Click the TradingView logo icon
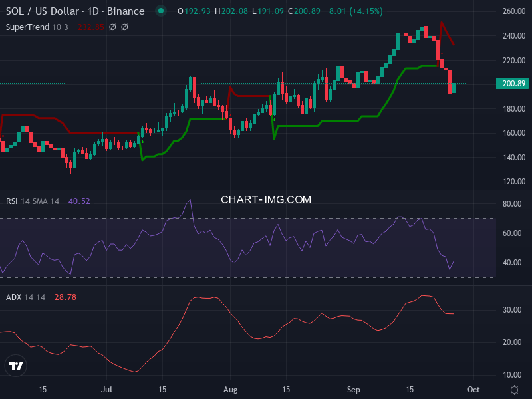This screenshot has width=532, height=399. click(x=16, y=366)
